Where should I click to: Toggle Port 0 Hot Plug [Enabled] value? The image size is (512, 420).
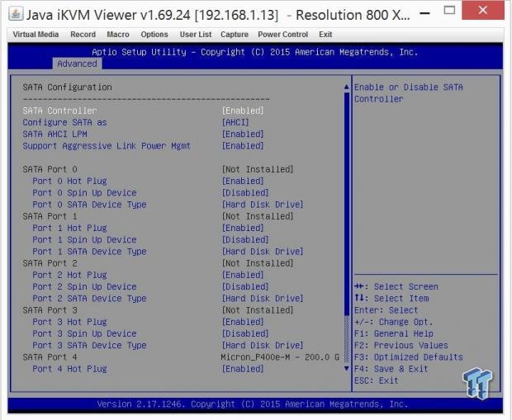click(x=243, y=181)
